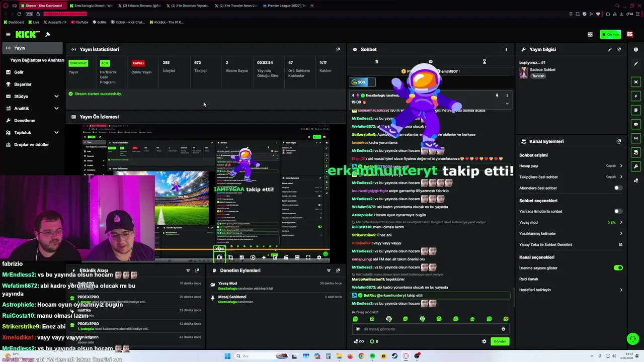Open the Hesap yaşı setting
The width and height of the screenshot is (644, 362).
571,166
